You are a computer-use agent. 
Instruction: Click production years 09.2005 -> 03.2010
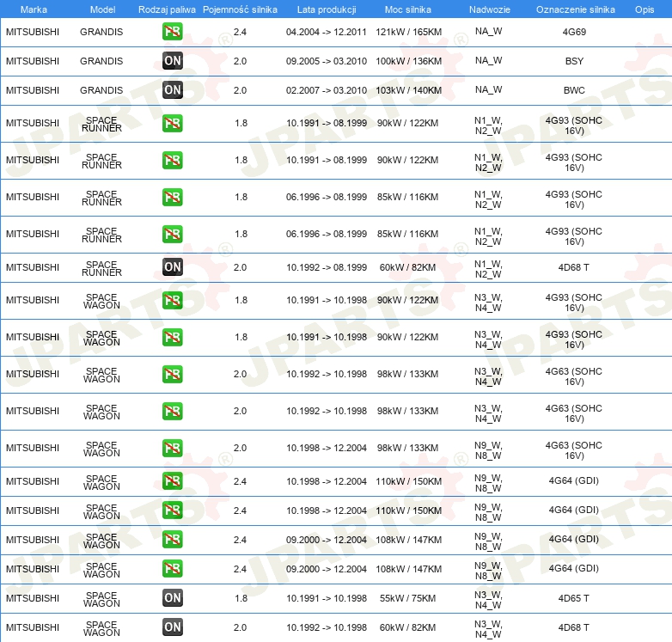[327, 61]
